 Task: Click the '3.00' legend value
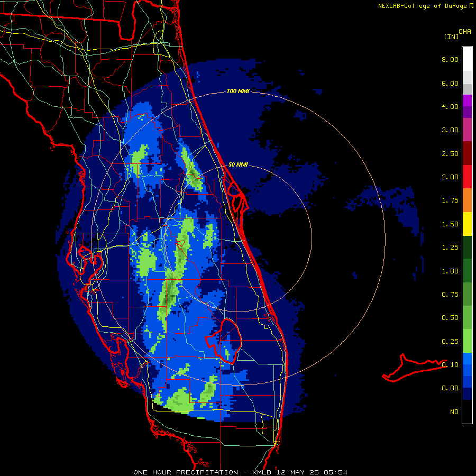coord(450,130)
